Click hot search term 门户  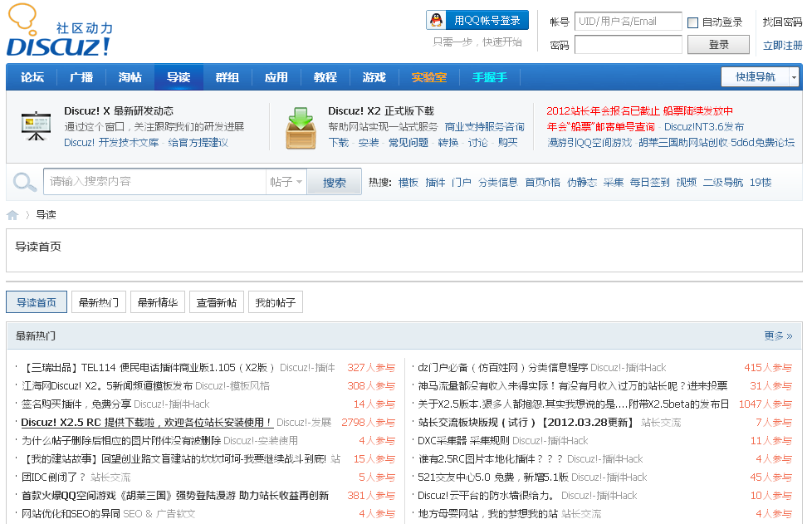pos(462,182)
